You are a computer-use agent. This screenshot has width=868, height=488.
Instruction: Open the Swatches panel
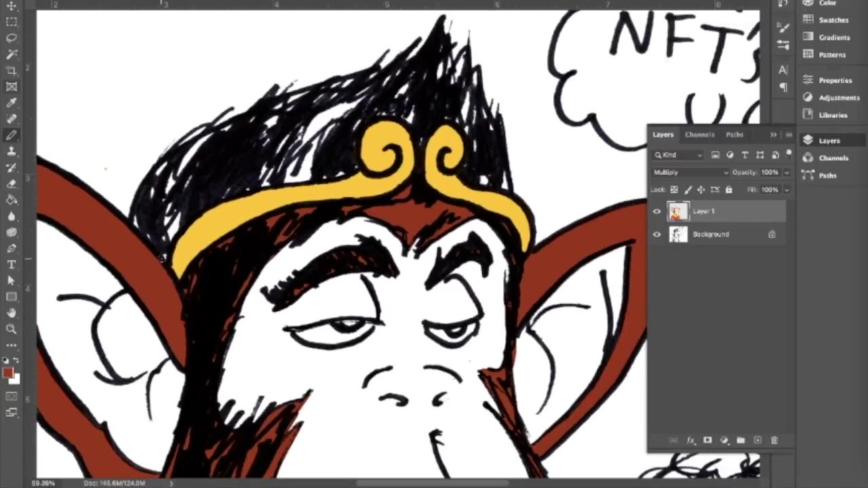pyautogui.click(x=827, y=20)
